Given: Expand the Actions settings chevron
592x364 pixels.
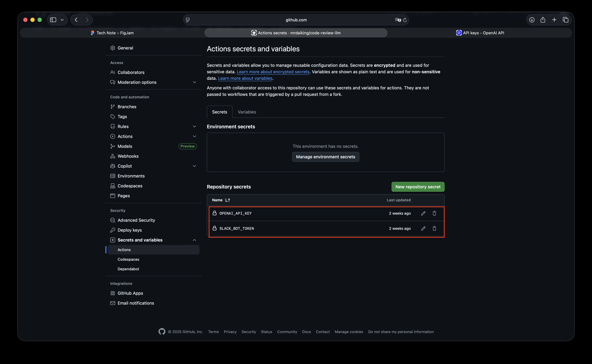Looking at the screenshot, I should point(194,136).
